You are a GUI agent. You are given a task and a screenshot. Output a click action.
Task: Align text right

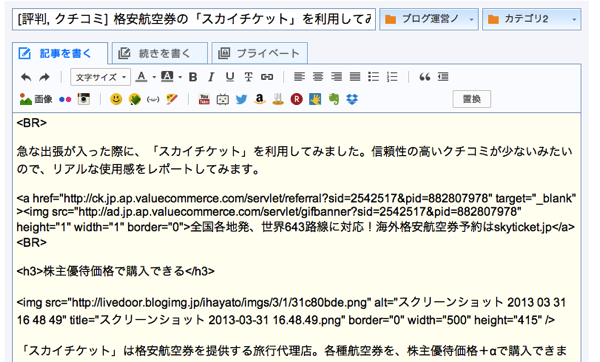pyautogui.click(x=336, y=77)
